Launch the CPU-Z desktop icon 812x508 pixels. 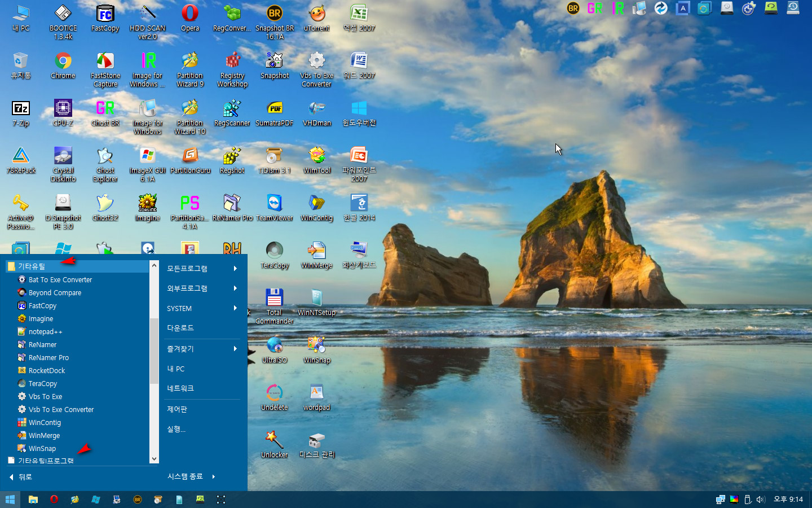coord(63,113)
